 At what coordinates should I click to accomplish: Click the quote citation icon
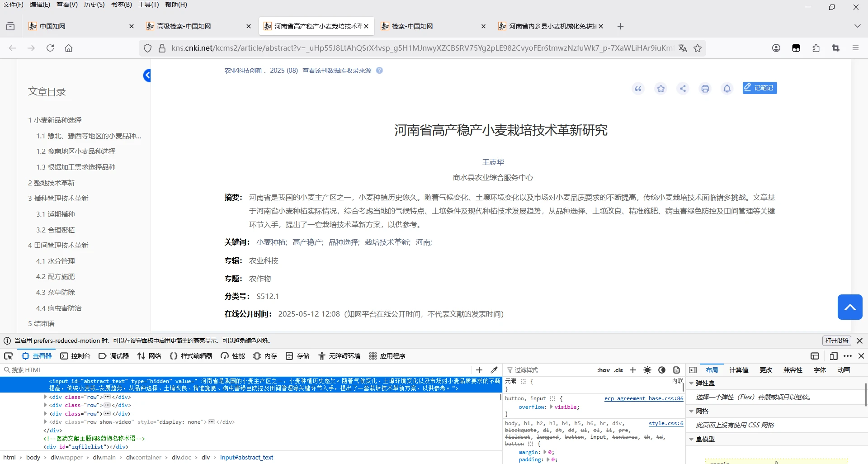(x=638, y=89)
